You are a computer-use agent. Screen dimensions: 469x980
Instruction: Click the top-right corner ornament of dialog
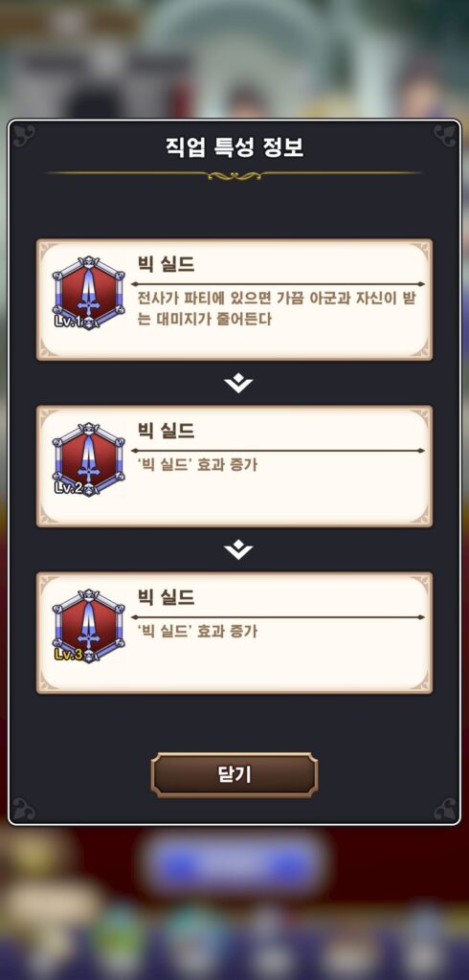pos(445,134)
